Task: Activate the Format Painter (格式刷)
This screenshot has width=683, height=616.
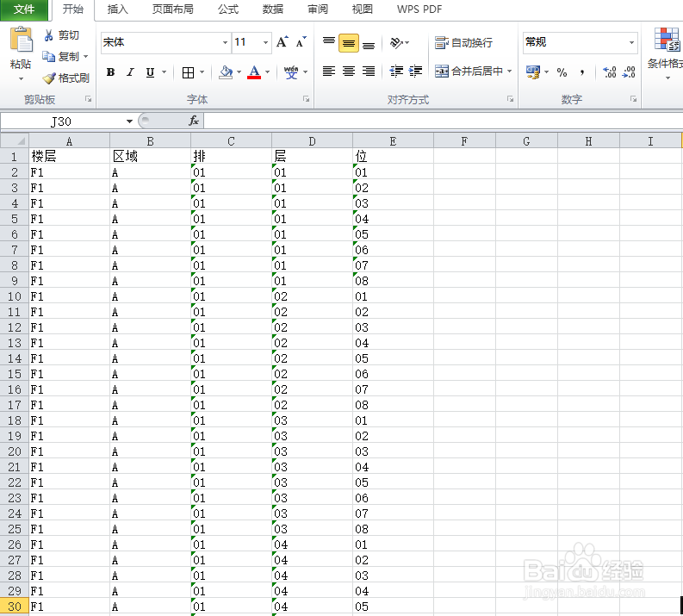Action: [49, 78]
